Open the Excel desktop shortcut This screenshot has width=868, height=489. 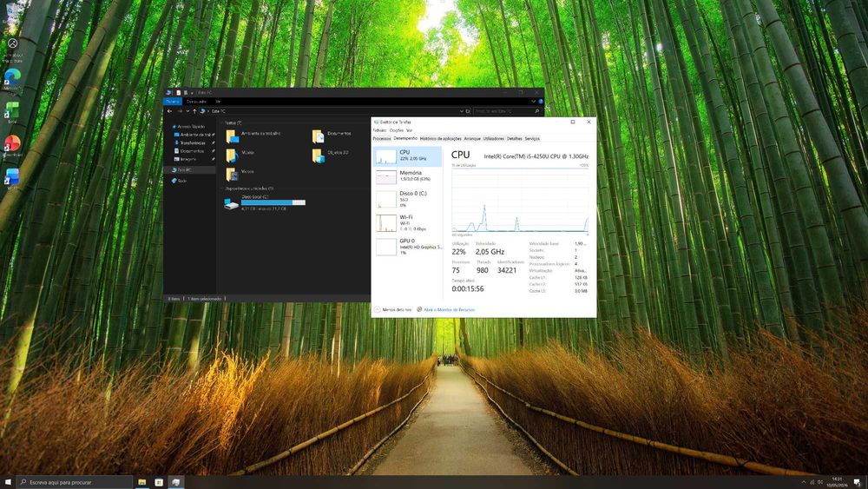coord(12,110)
